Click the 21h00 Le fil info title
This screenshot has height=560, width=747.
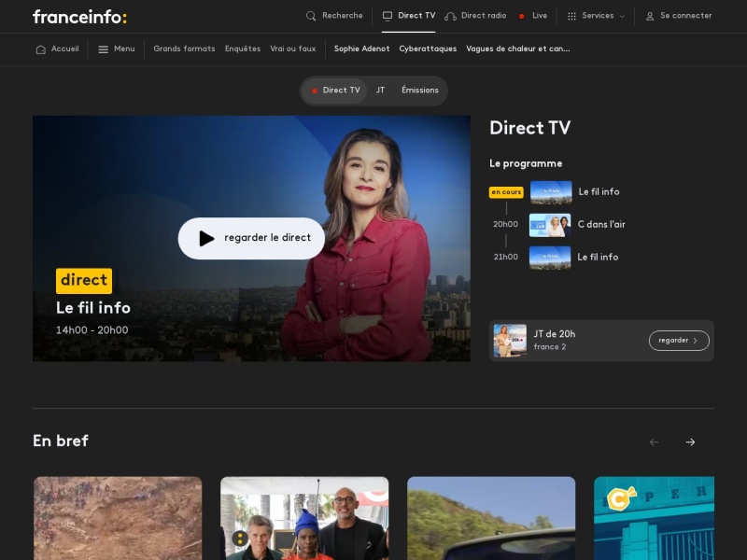pyautogui.click(x=598, y=258)
